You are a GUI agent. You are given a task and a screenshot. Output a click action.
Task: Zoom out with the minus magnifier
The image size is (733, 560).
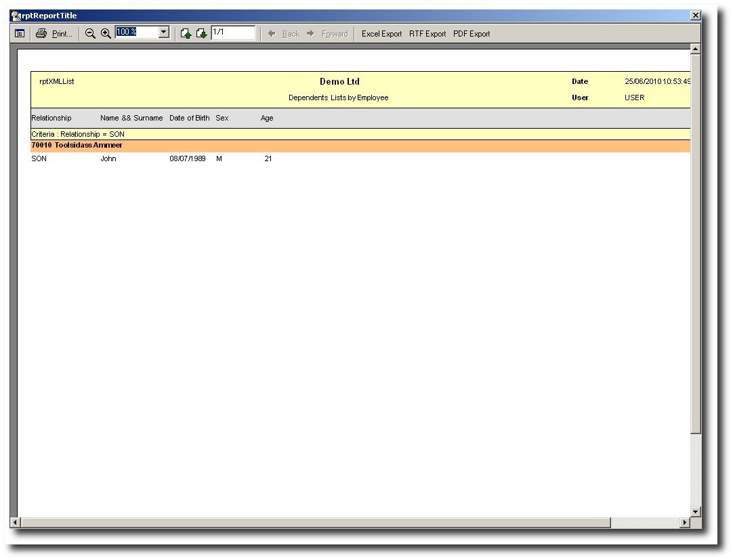tap(90, 33)
